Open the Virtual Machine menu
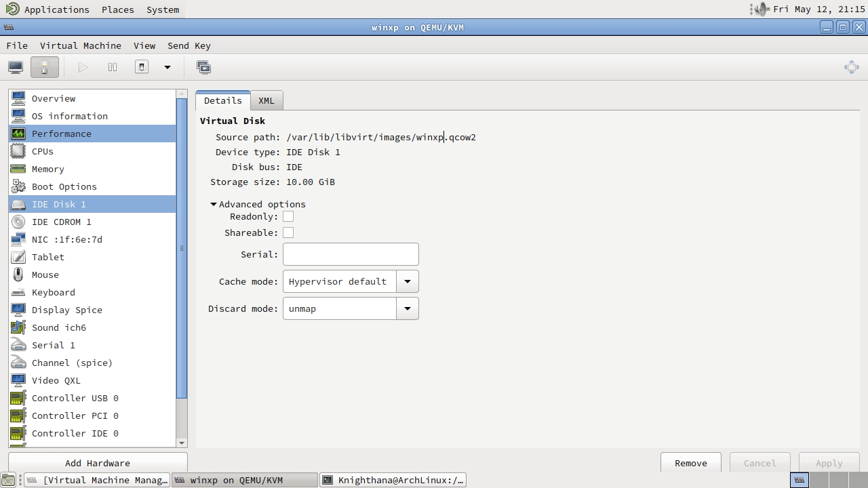The image size is (868, 488). pyautogui.click(x=81, y=45)
